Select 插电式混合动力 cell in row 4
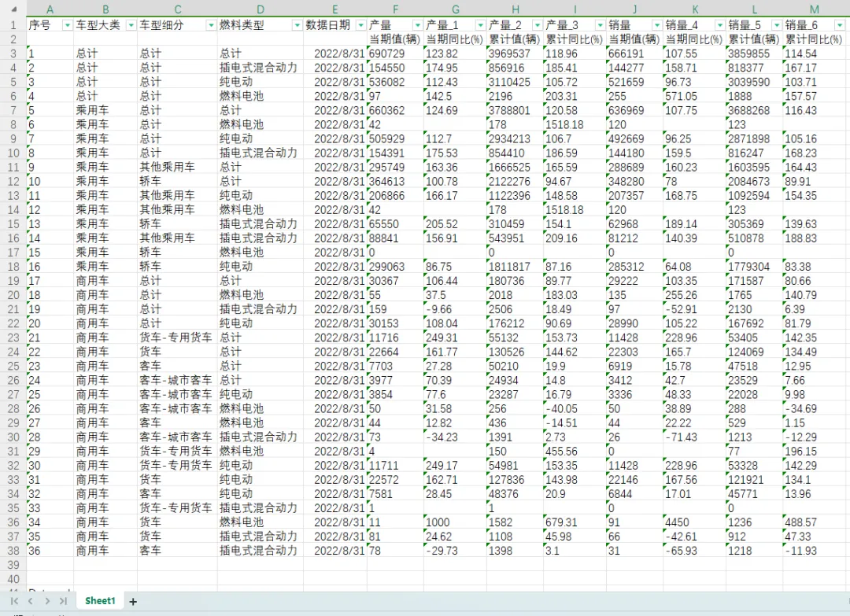Screen dimensions: 850x616 pos(261,68)
